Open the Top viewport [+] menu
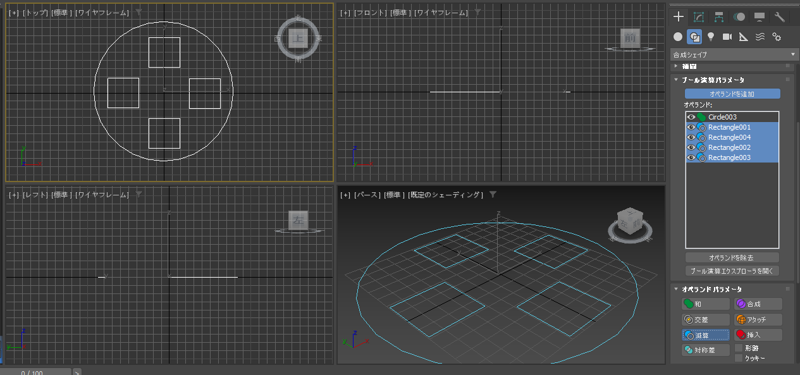The width and height of the screenshot is (800, 375). [14, 12]
